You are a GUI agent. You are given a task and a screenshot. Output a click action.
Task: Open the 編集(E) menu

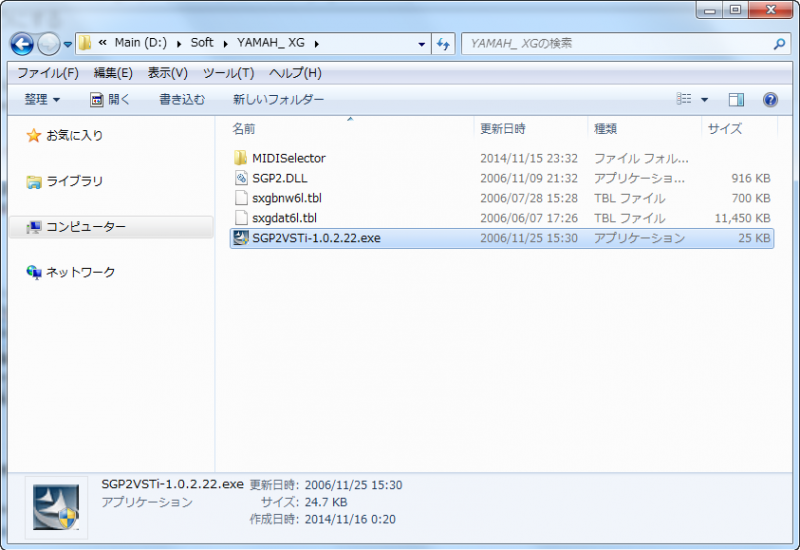[113, 73]
